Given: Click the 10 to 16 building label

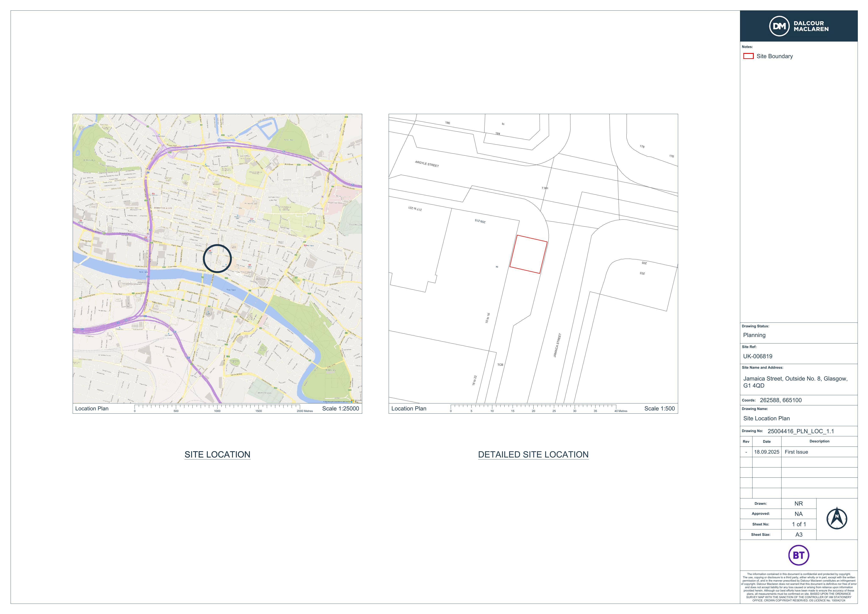Looking at the screenshot, I should pos(488,318).
